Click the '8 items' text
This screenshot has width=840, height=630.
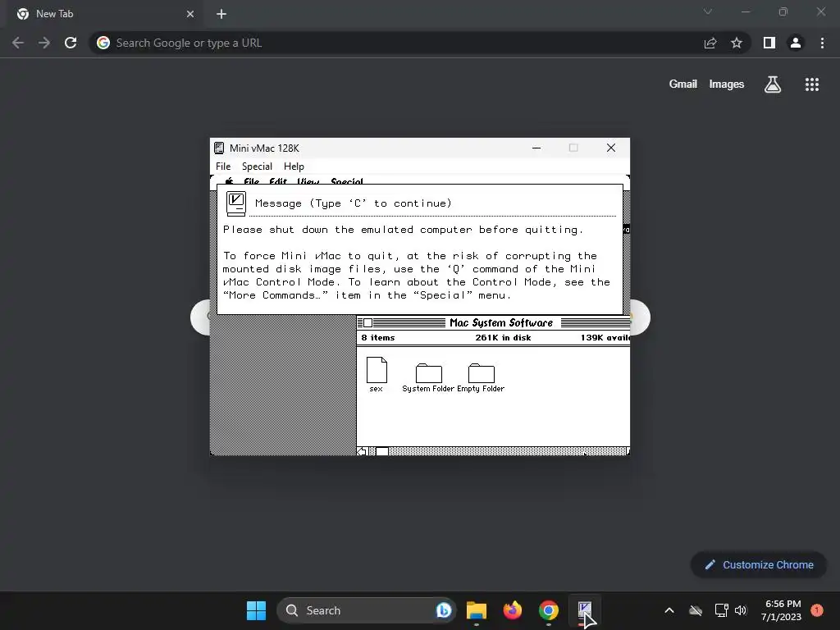(x=377, y=337)
